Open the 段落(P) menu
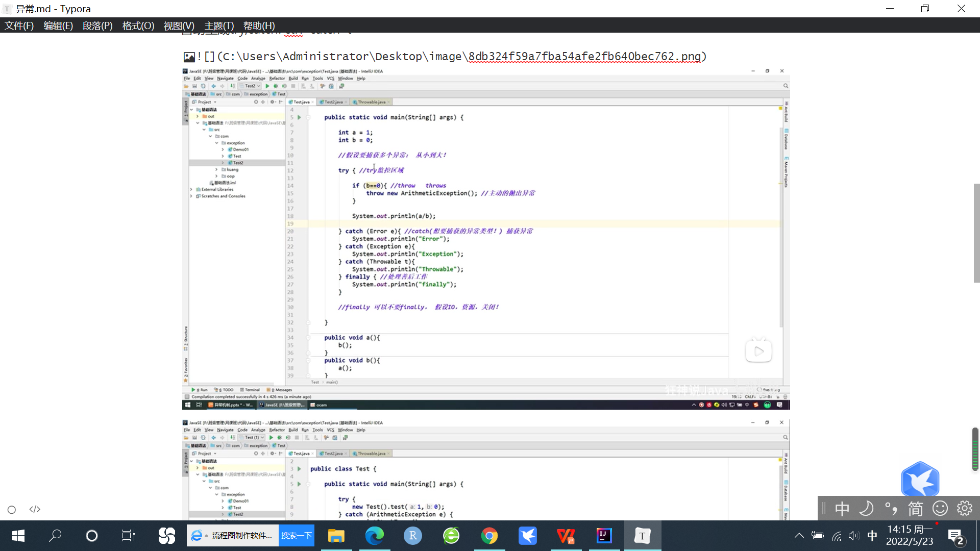This screenshot has width=980, height=551. 97,26
